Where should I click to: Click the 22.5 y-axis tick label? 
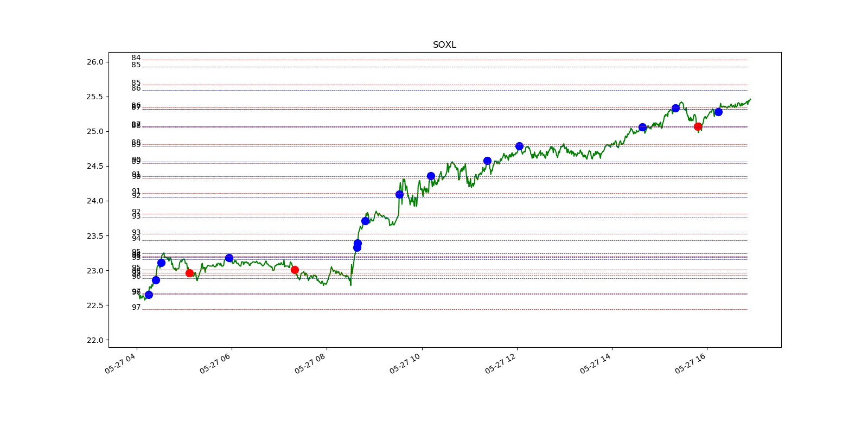coord(94,305)
